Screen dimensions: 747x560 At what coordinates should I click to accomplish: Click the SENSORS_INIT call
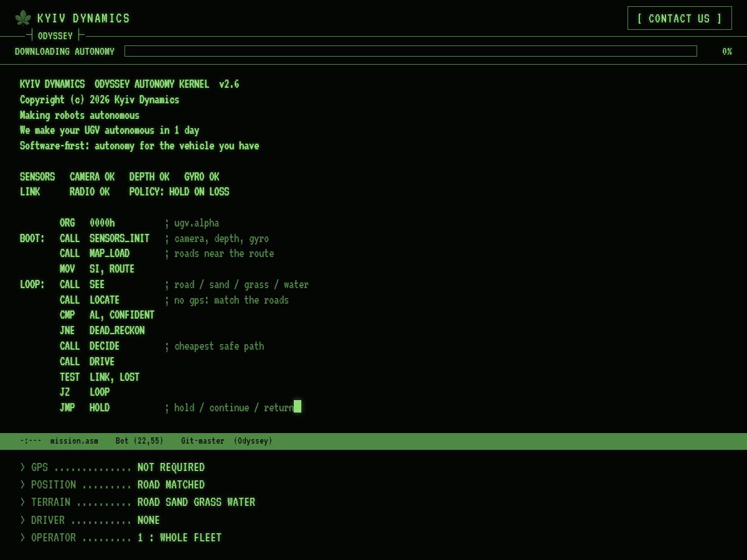120,238
